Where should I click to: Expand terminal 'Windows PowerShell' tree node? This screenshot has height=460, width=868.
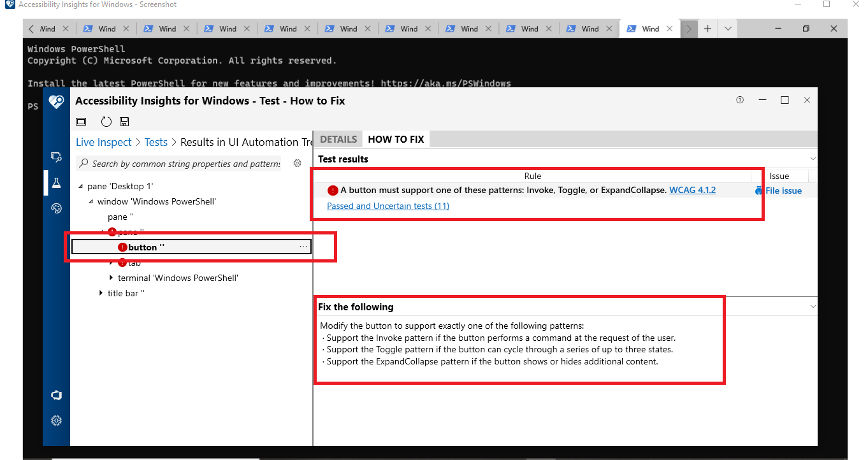[x=112, y=278]
